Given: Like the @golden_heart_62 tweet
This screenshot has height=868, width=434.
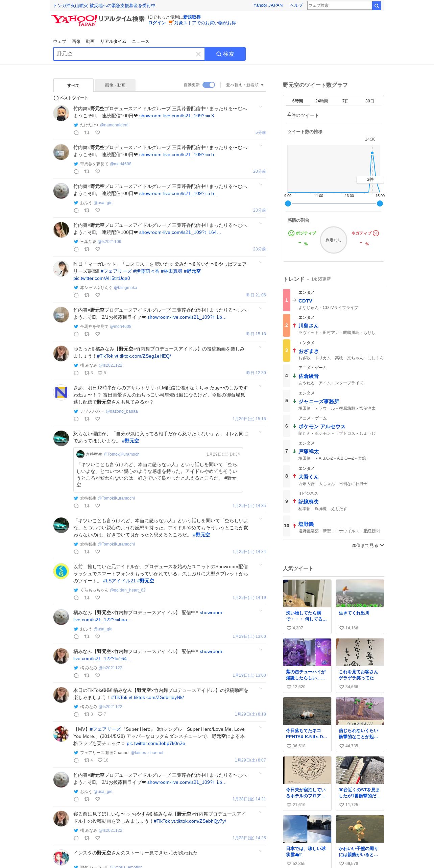Looking at the screenshot, I should (x=98, y=598).
